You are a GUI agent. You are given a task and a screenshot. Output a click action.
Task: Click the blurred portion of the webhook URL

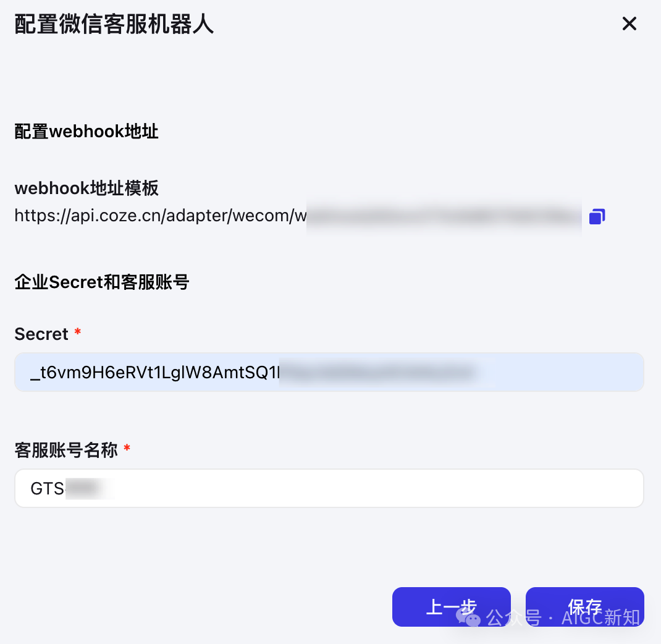[444, 217]
